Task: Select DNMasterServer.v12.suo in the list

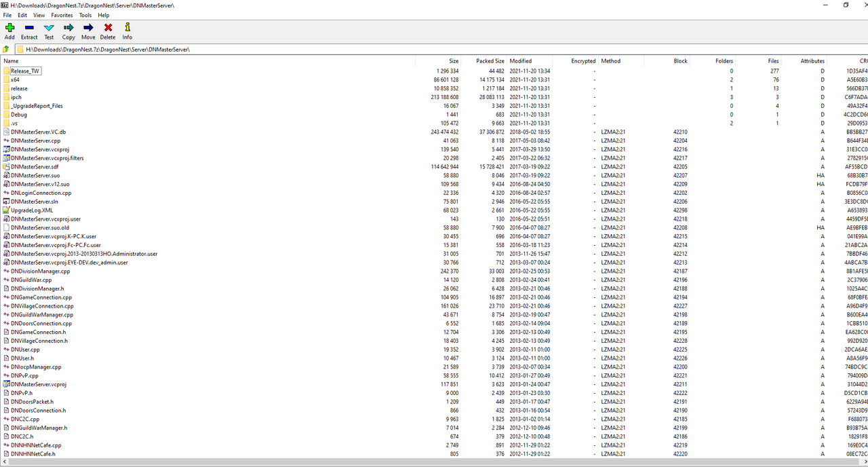Action: [40, 184]
